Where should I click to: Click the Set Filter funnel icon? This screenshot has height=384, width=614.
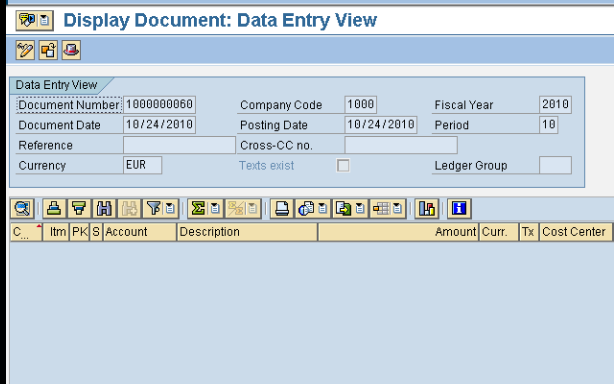point(154,208)
